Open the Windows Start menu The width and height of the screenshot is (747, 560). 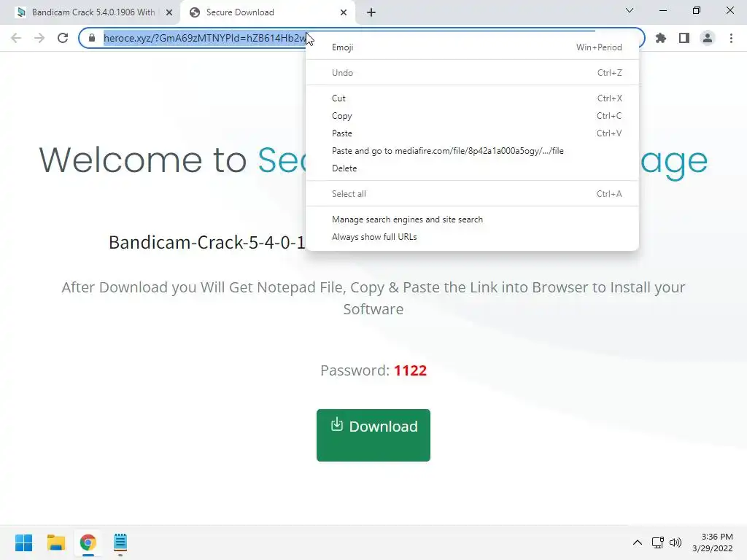click(x=24, y=542)
